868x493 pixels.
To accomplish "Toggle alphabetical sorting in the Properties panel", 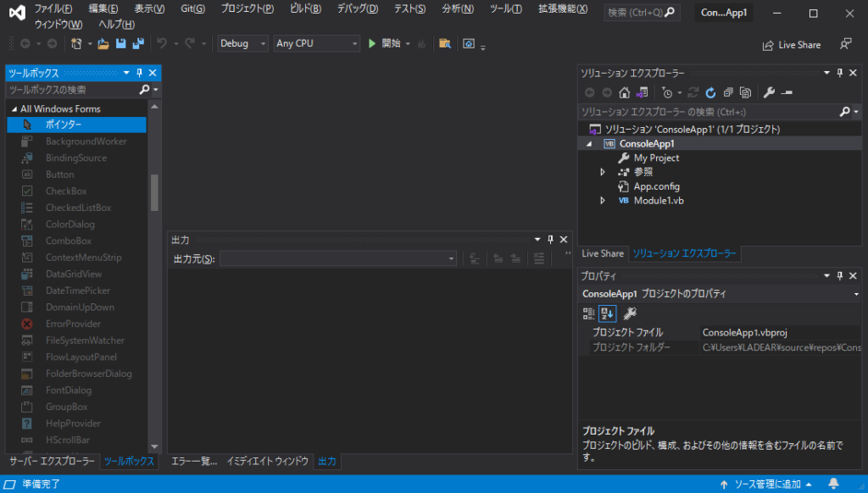I will click(607, 313).
